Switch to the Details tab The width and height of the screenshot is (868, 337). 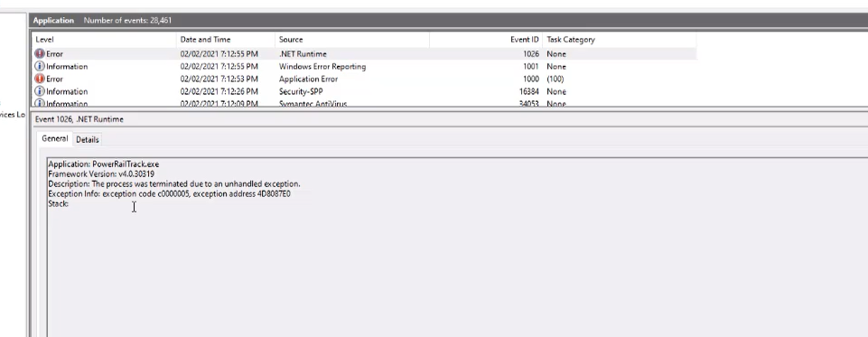pyautogui.click(x=88, y=139)
